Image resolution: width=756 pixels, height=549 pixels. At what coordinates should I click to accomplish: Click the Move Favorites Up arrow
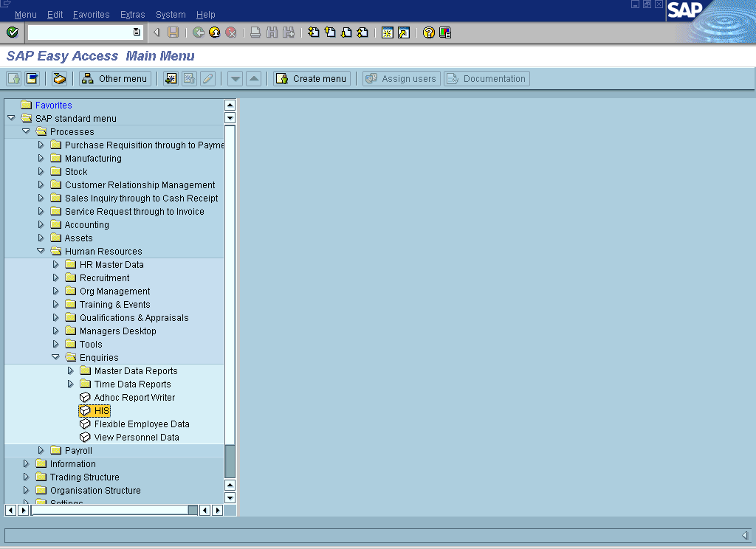(x=254, y=78)
